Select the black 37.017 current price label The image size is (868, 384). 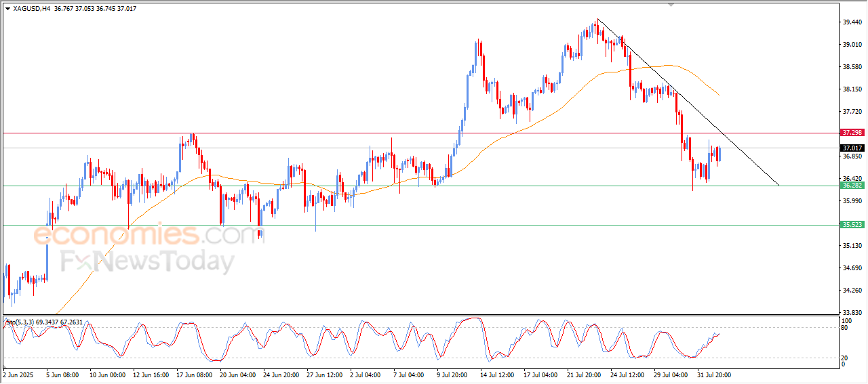(x=852, y=148)
